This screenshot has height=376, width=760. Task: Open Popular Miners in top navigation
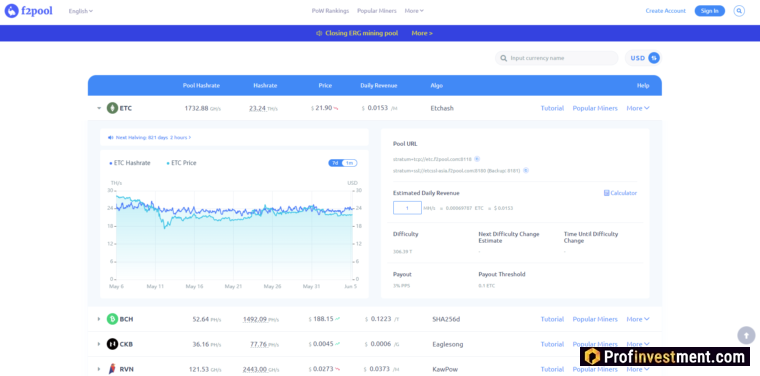coord(377,11)
